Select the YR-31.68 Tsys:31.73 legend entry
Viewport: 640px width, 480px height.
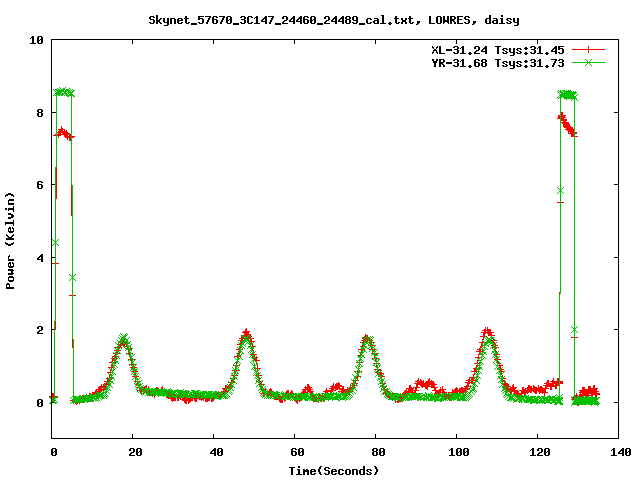coord(498,63)
